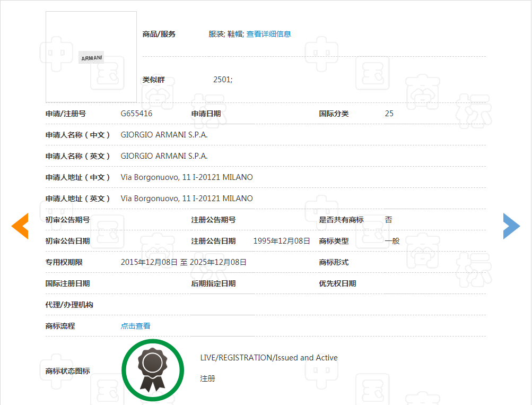Go to previous trademark with orange arrow

pyautogui.click(x=20, y=226)
